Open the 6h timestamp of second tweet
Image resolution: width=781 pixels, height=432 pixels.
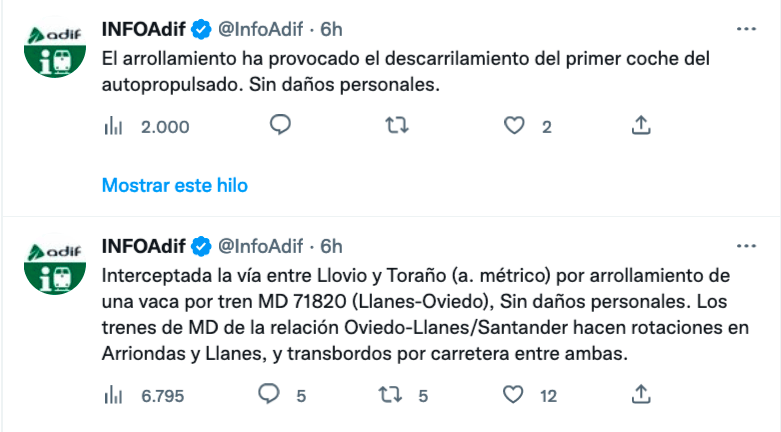point(331,246)
